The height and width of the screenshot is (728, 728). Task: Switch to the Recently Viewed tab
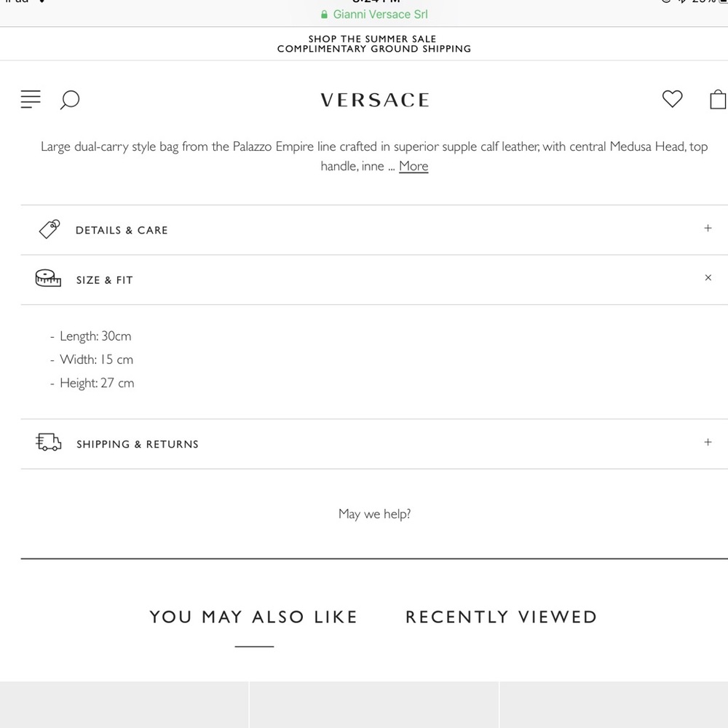501,617
